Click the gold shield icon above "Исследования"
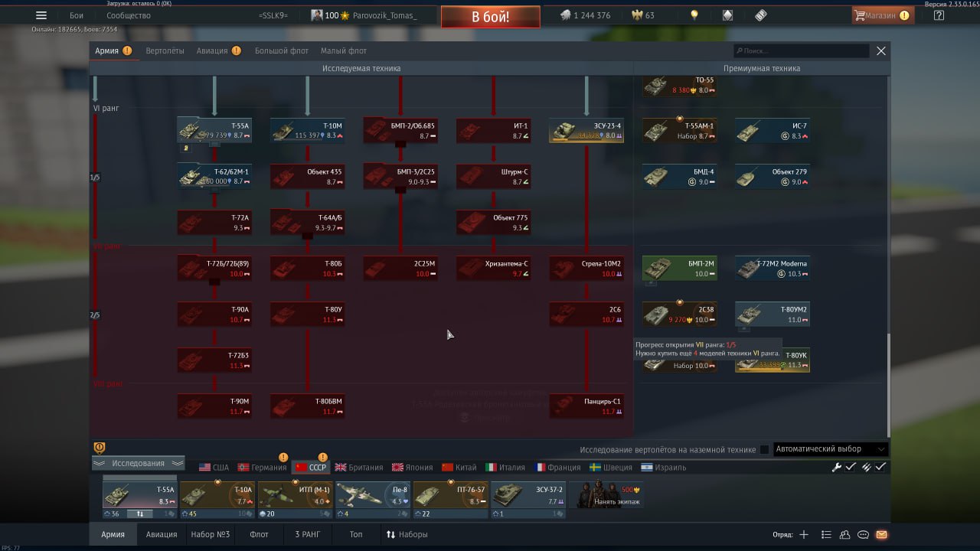 (x=100, y=448)
